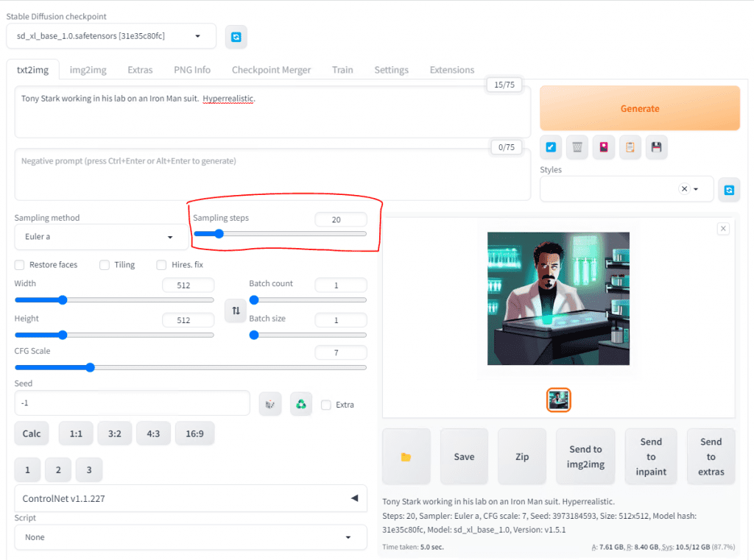Click into the Negative prompt box
The image size is (754, 560).
coord(272,174)
